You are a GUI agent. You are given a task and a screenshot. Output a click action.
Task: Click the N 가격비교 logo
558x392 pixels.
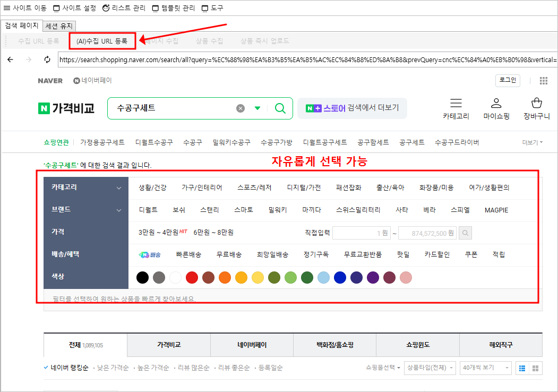tap(66, 108)
